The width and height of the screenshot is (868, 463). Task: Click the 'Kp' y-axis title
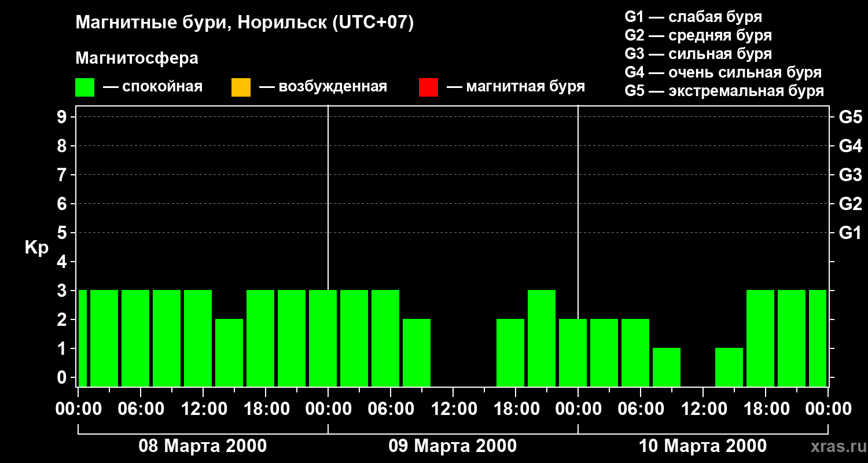(x=36, y=248)
